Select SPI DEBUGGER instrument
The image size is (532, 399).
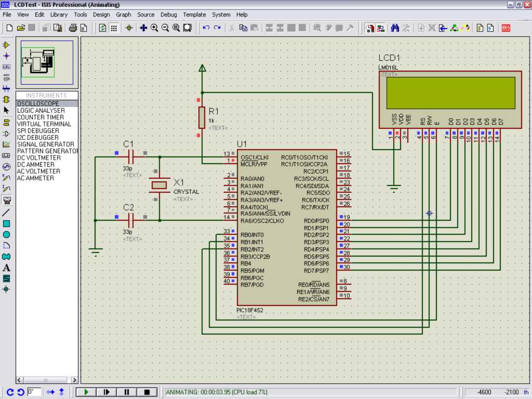pos(47,130)
